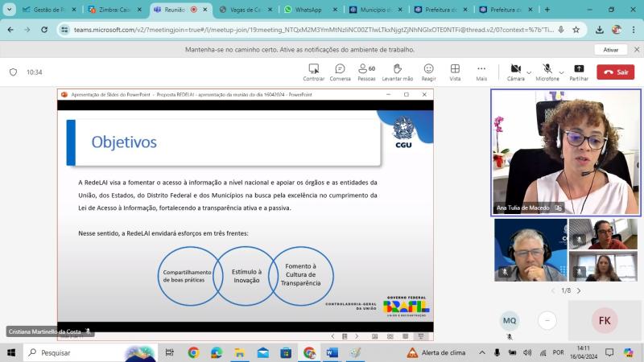Click the site information icon in address bar

pos(64,30)
